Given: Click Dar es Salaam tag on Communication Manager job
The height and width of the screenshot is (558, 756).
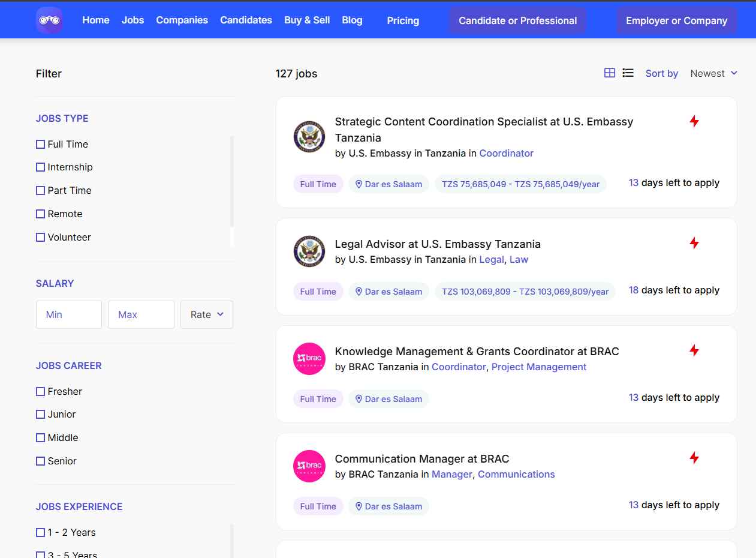Looking at the screenshot, I should 388,506.
